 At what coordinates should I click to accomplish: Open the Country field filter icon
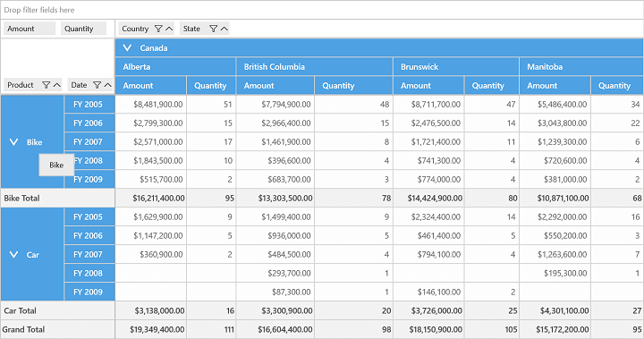click(x=158, y=29)
